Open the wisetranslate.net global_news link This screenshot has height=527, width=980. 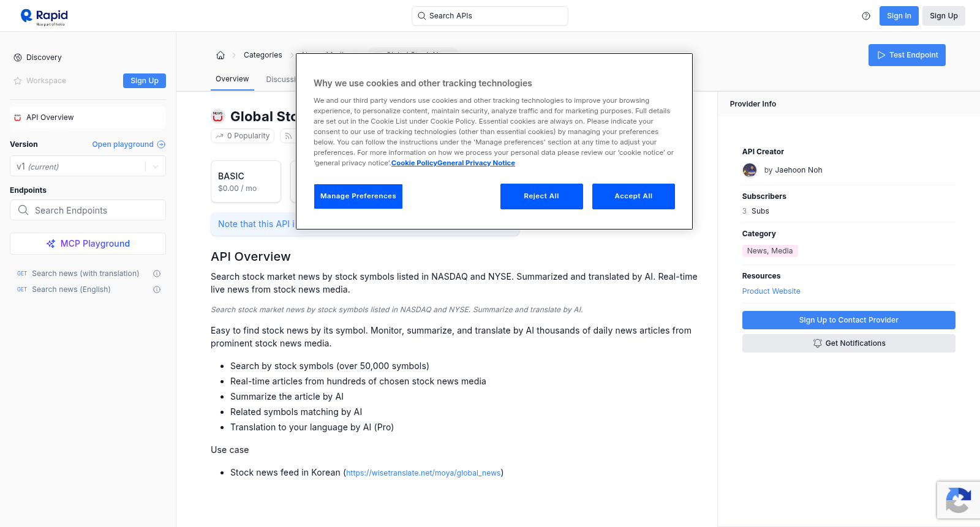click(x=423, y=473)
